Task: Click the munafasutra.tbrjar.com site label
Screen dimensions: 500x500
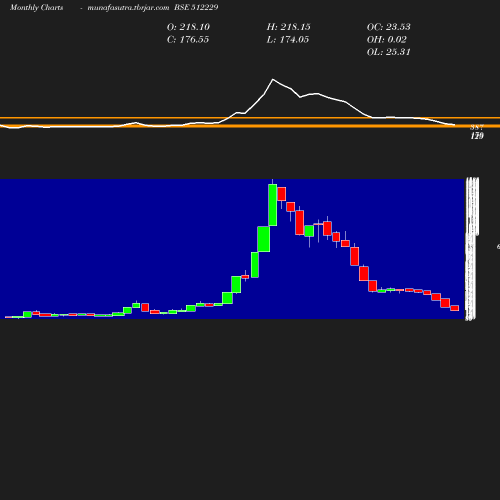Action: click(128, 7)
